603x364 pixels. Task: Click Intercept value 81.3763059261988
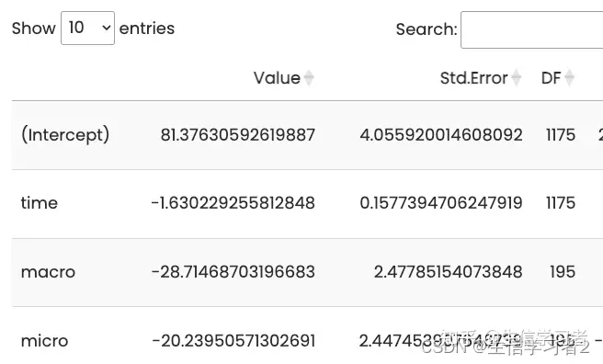(238, 135)
